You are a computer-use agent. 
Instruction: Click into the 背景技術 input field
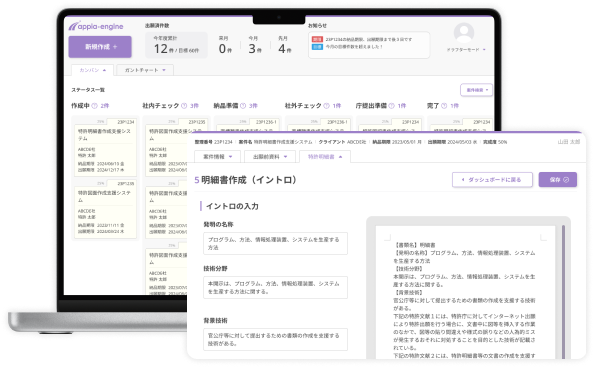pyautogui.click(x=275, y=339)
